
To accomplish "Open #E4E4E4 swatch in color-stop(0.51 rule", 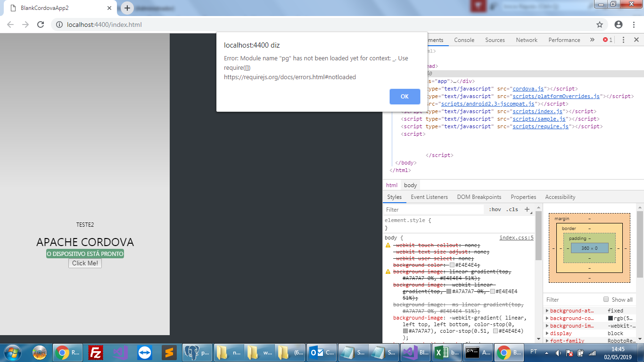I will tap(495, 331).
